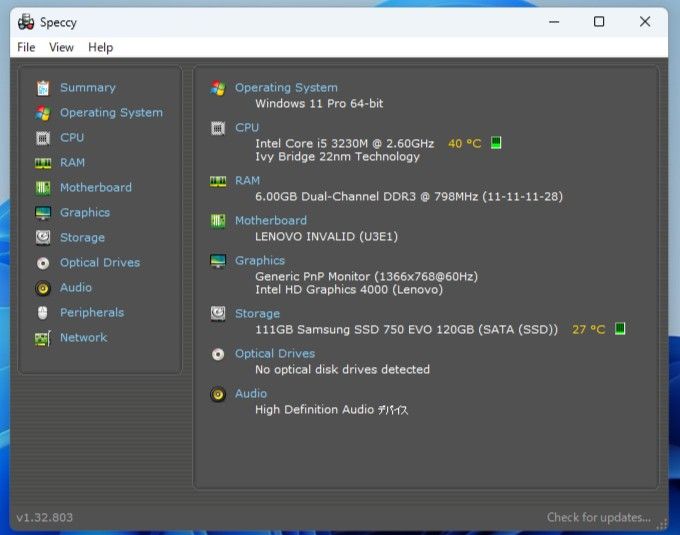Open Optical Drives in sidebar
The height and width of the screenshot is (535, 680).
pos(100,262)
